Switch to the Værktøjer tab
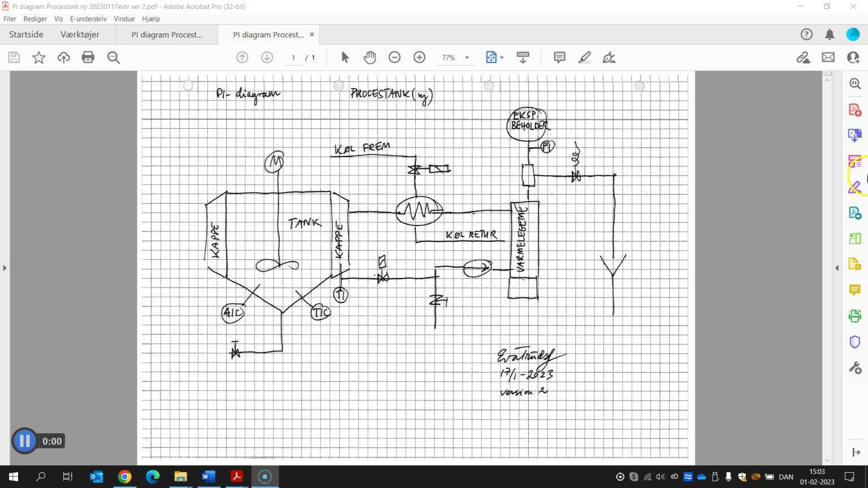The height and width of the screenshot is (488, 868). (x=79, y=34)
